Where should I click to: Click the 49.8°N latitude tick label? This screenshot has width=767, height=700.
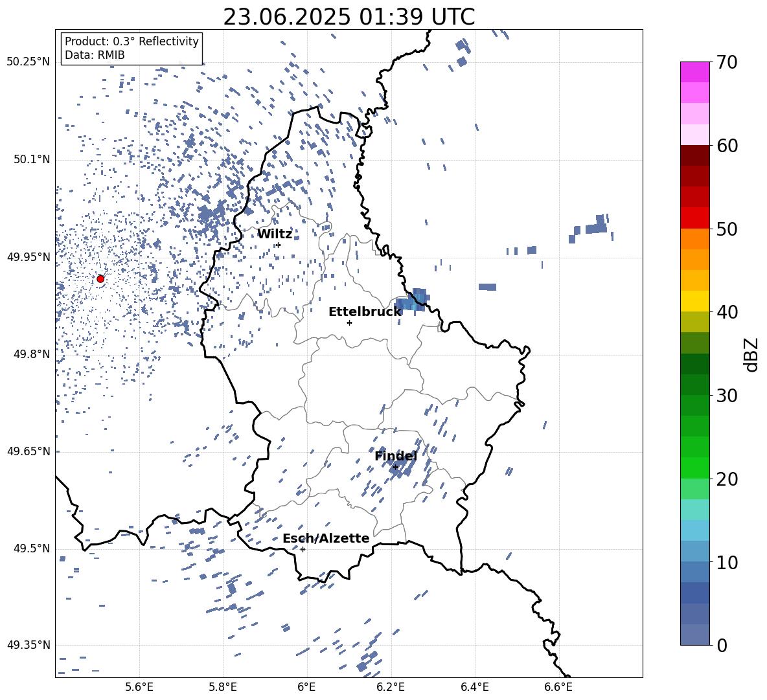tap(32, 354)
